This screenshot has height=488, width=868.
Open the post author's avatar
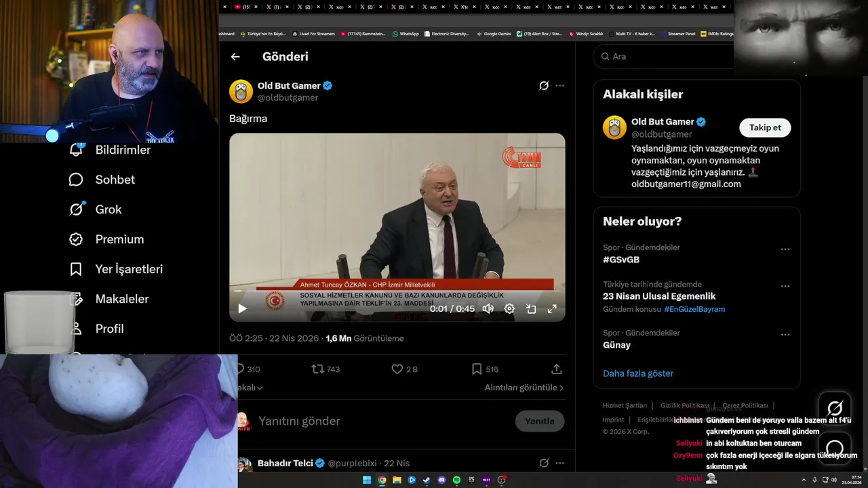point(241,91)
